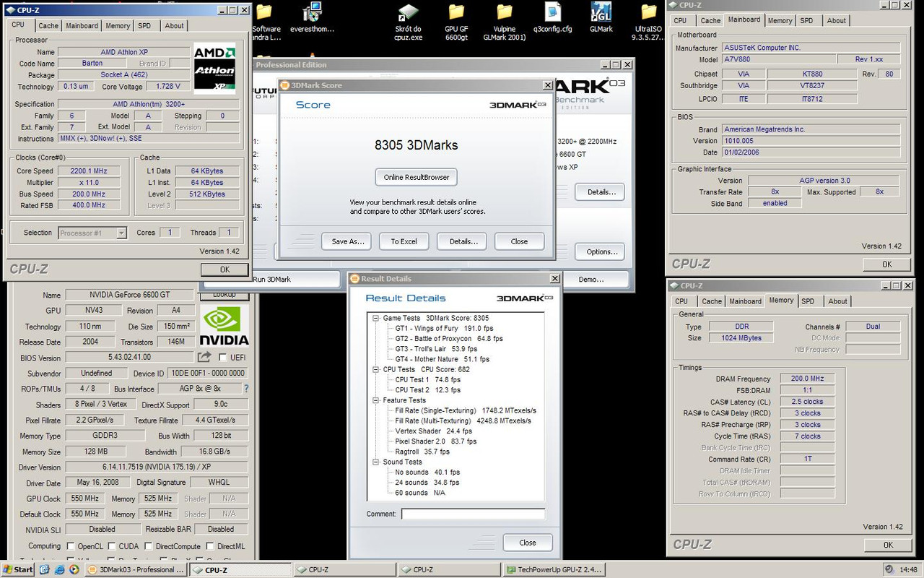Open CPU tab in CPU-Z Mainboard window
Viewport: 924px width, 578px height.
click(x=680, y=20)
